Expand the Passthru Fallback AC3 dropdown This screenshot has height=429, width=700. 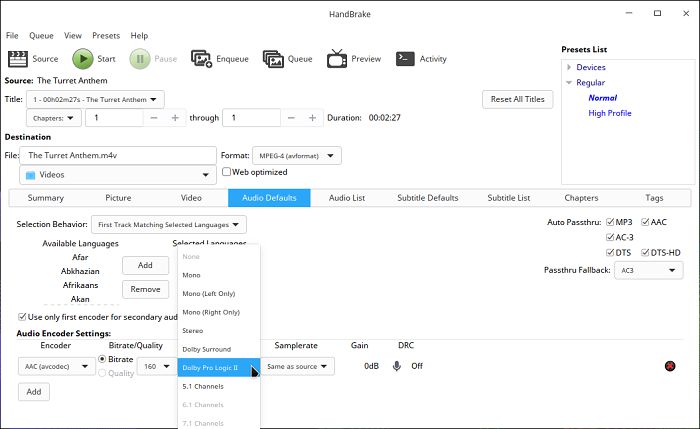coord(647,270)
